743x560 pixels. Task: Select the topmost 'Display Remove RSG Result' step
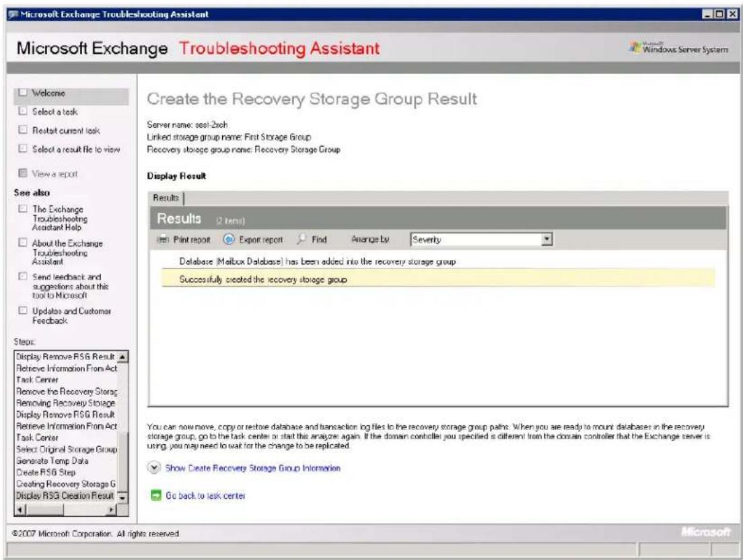[x=67, y=356]
